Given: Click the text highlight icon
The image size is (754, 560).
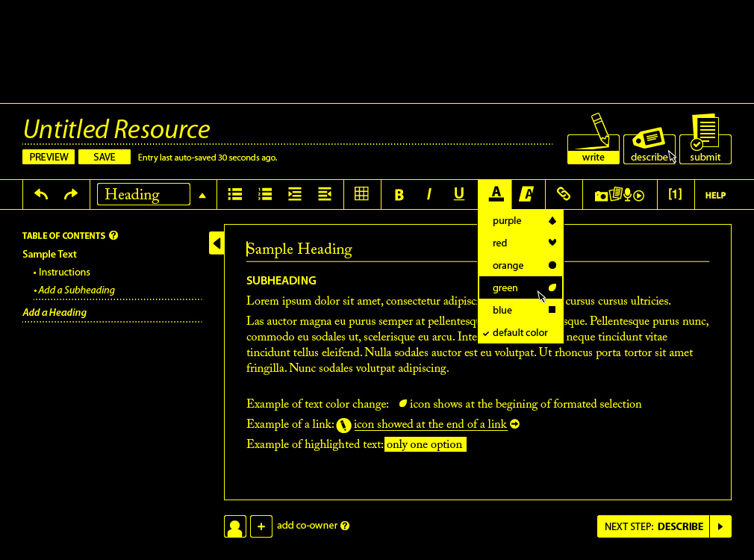Looking at the screenshot, I should pos(527,194).
